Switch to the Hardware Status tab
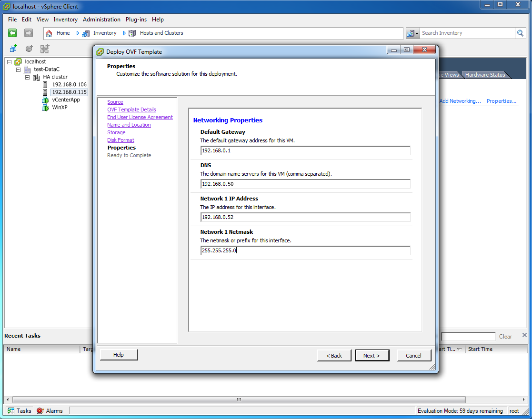Image resolution: width=532 pixels, height=419 pixels. (485, 75)
